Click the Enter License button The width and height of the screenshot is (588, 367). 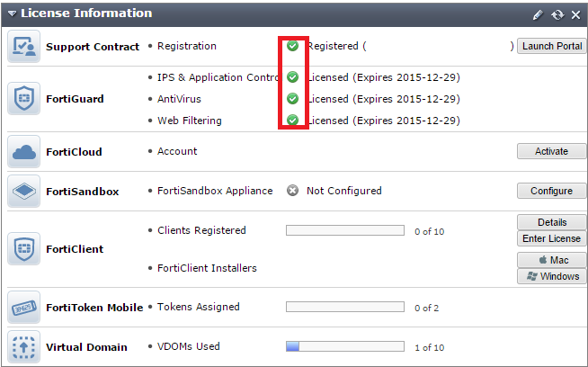coord(551,238)
